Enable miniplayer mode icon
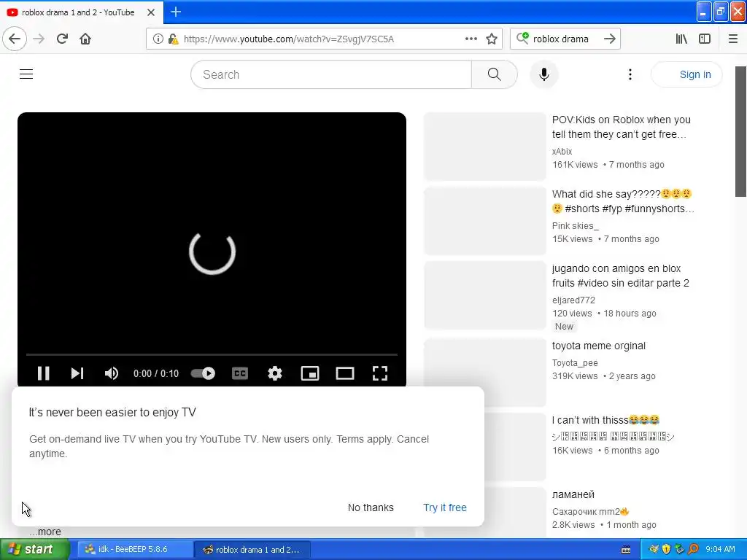This screenshot has width=747, height=560. point(310,373)
